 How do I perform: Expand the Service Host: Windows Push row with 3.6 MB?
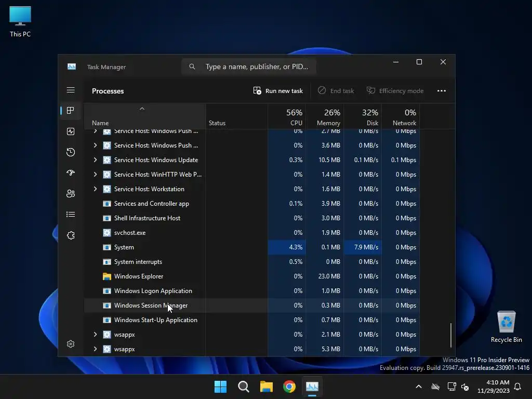(96, 145)
